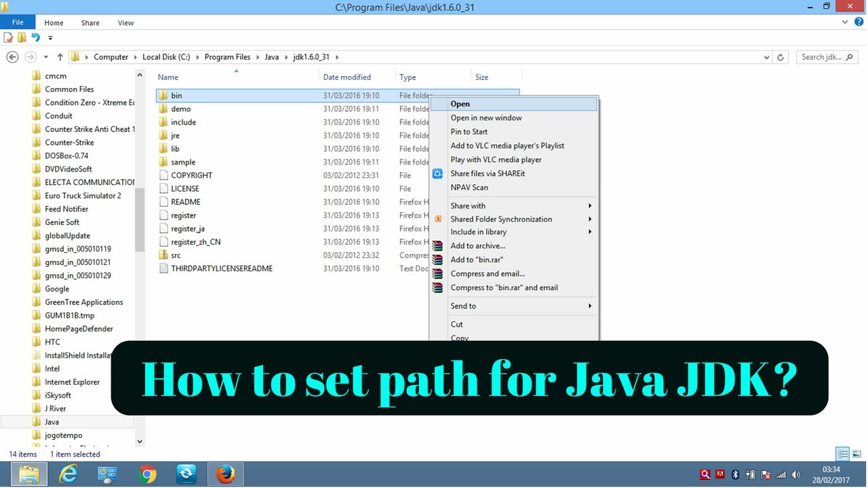Open address bar history dropdown
This screenshot has width=868, height=488.
tap(767, 57)
